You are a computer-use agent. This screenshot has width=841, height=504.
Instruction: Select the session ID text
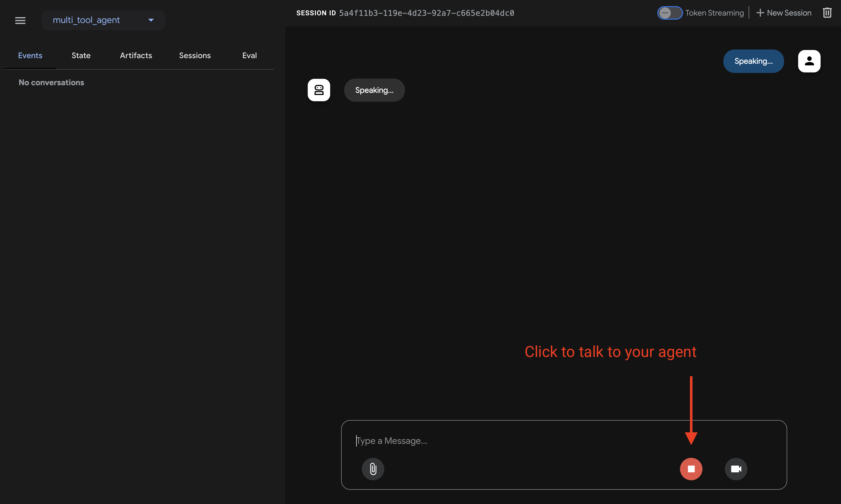427,13
